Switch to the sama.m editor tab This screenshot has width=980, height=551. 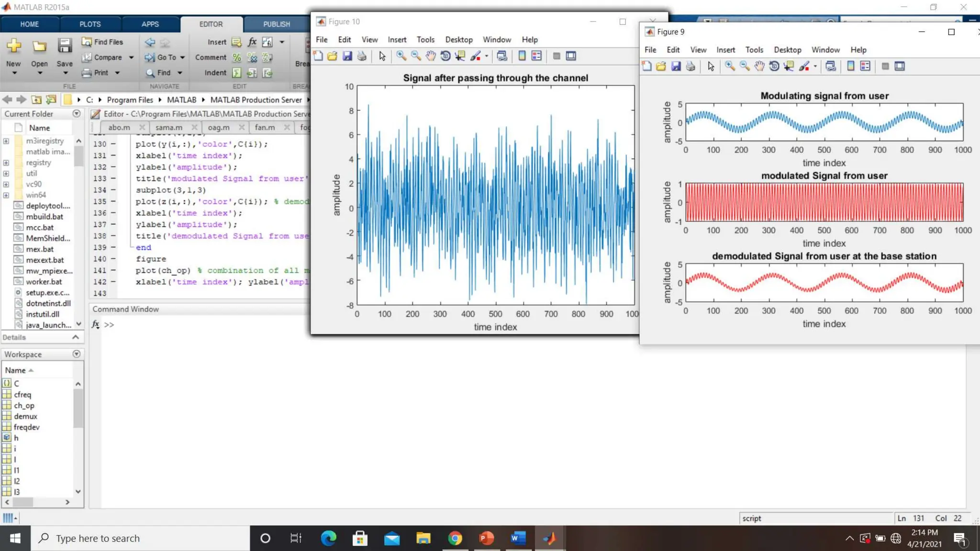coord(168,127)
